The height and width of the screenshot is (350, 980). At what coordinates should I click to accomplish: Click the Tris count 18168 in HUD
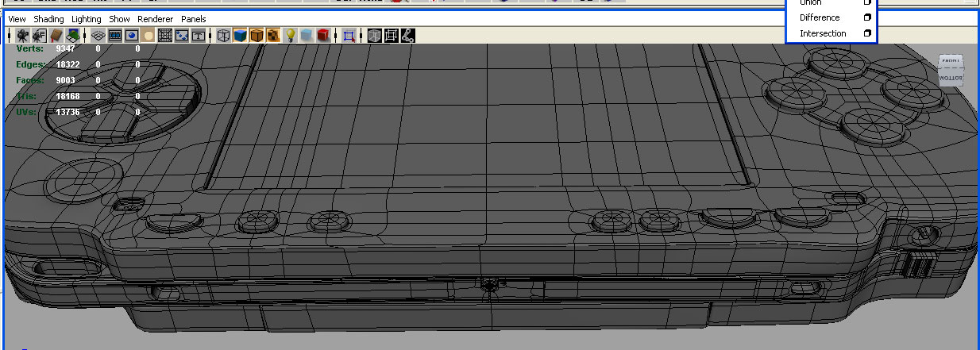70,97
